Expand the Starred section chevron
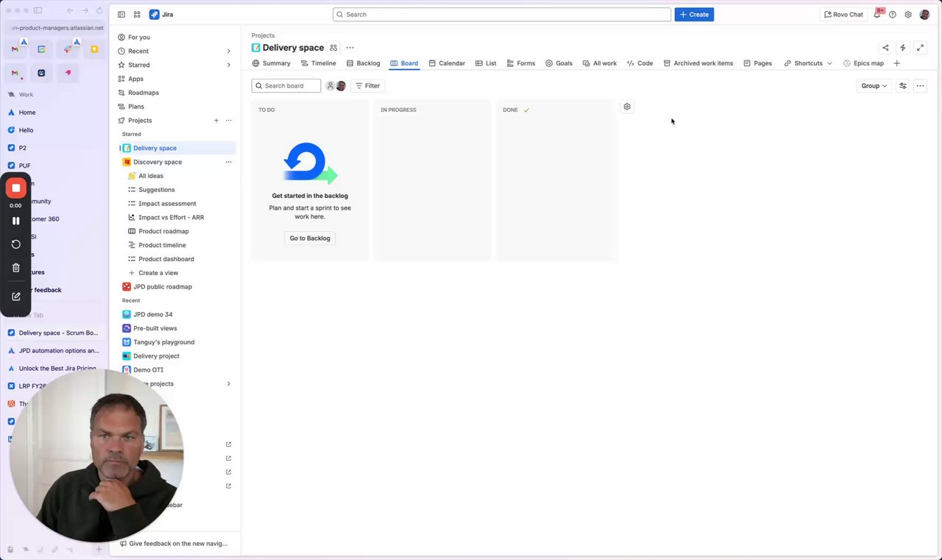942x560 pixels. coord(228,65)
